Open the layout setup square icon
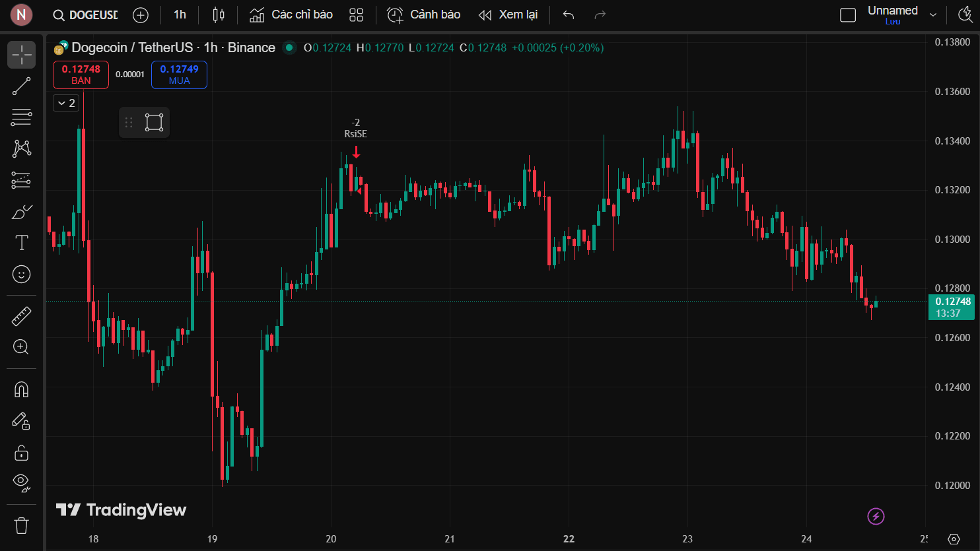Viewport: 980px width, 551px height. 848,15
